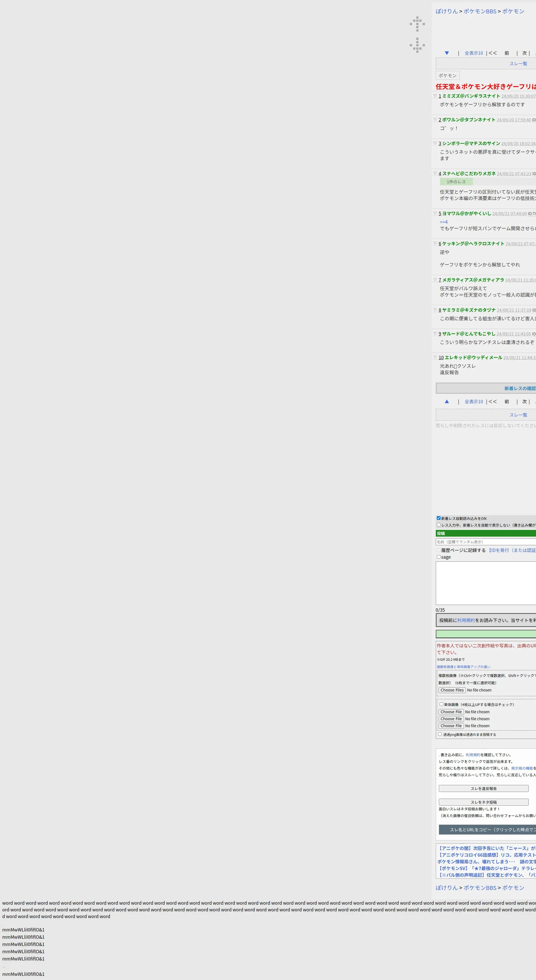536x980 pixels.
Task: Click the bottom 次 next page control
Action: pyautogui.click(x=525, y=402)
